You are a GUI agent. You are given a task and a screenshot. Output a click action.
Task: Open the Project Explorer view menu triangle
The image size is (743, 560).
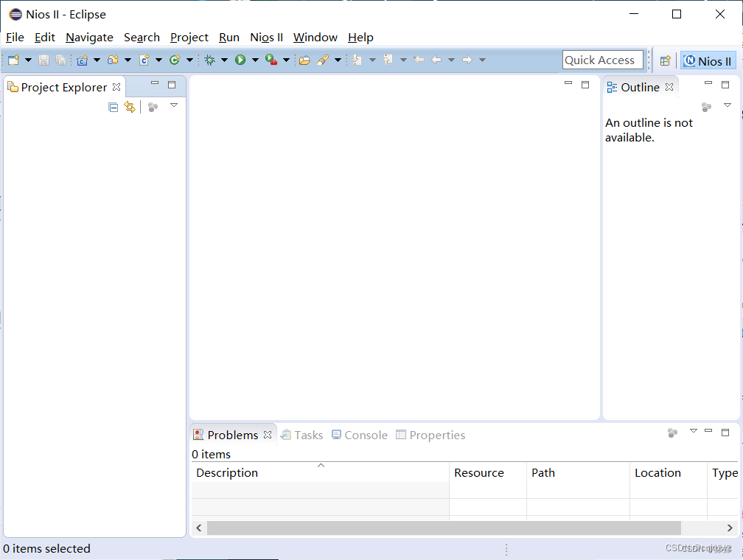[174, 105]
